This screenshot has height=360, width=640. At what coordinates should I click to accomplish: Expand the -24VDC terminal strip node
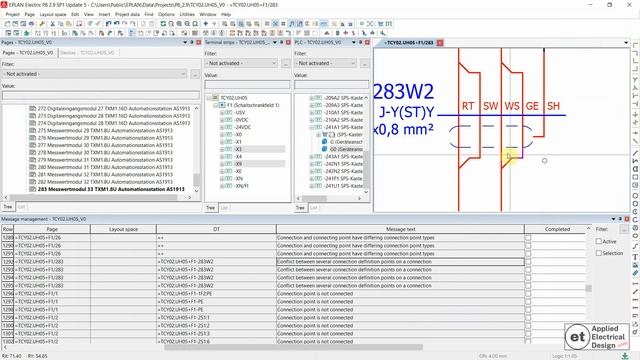point(222,127)
